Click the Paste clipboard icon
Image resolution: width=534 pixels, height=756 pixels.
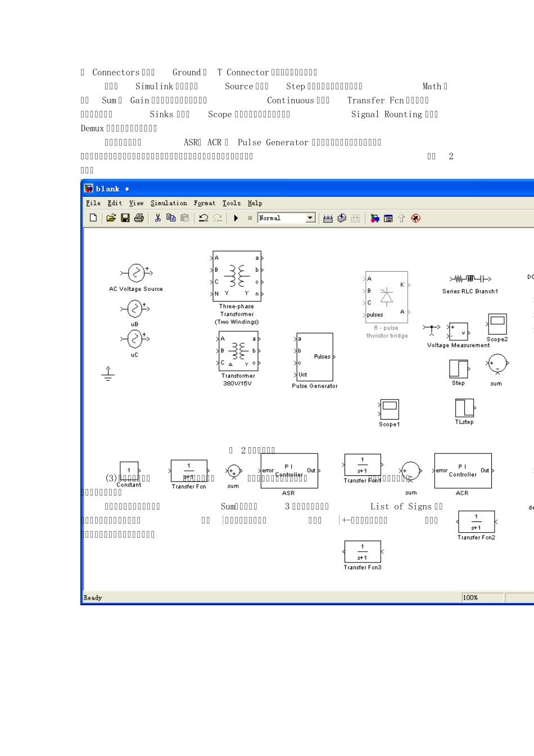[184, 218]
